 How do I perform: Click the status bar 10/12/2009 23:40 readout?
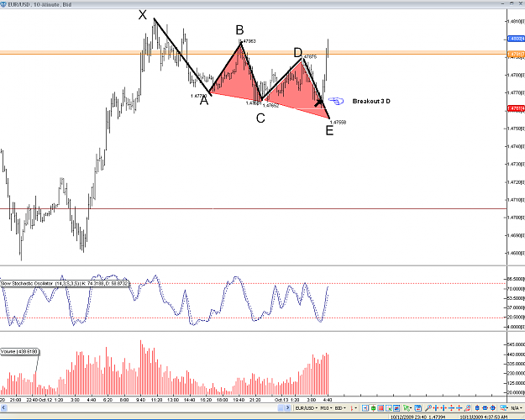417,417
